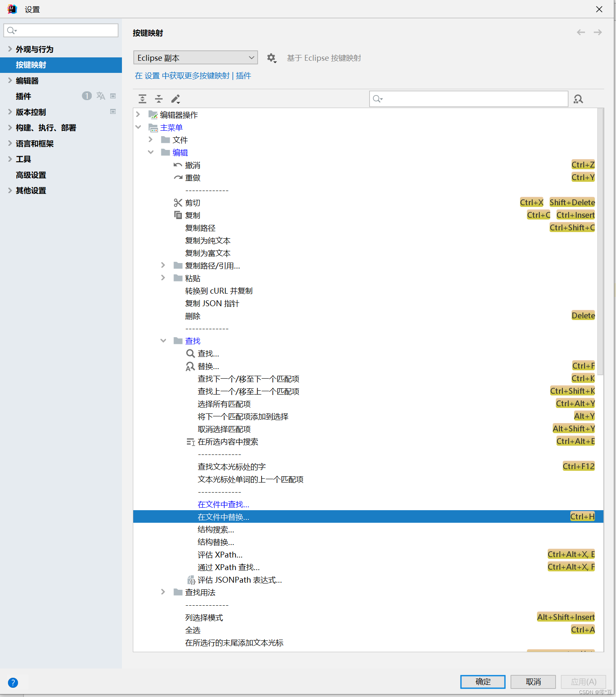
Task: Expand the 外观与行为 settings category
Action: 10,49
